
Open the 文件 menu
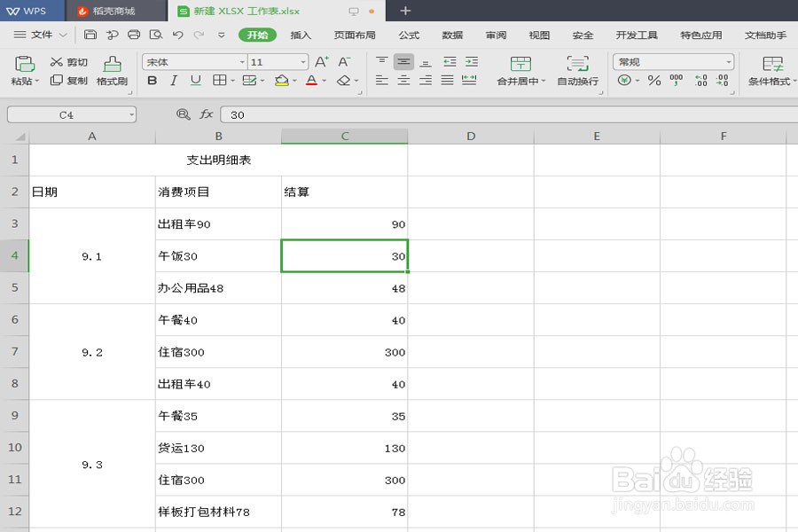[x=41, y=35]
